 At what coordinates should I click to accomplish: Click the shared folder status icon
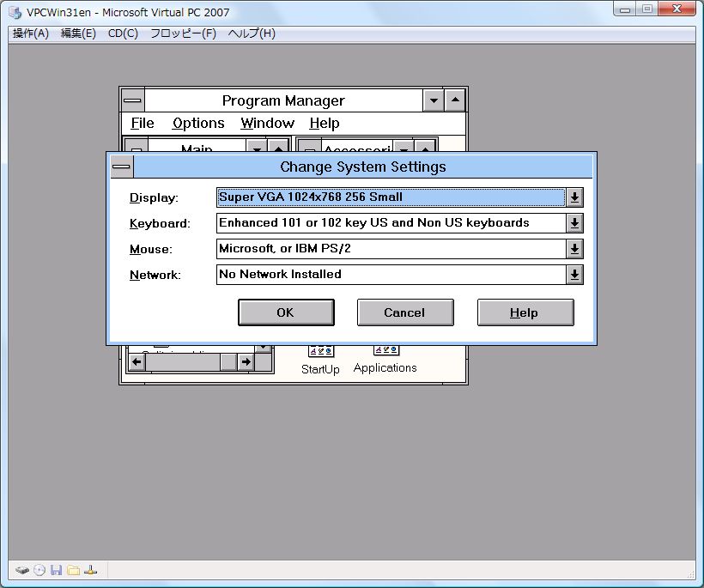coord(73,571)
